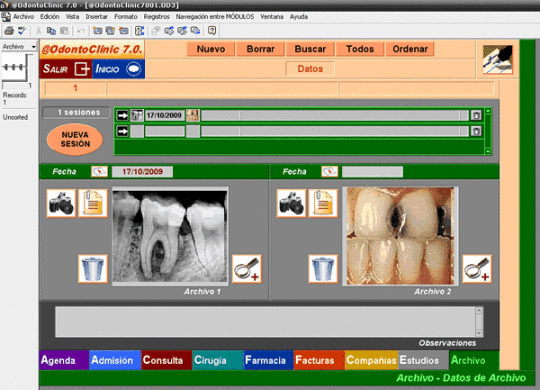
Task: Open the Edición menu
Action: [50, 17]
